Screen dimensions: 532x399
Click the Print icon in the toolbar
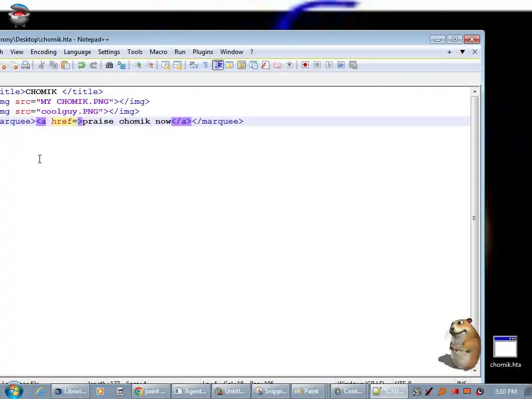point(25,65)
